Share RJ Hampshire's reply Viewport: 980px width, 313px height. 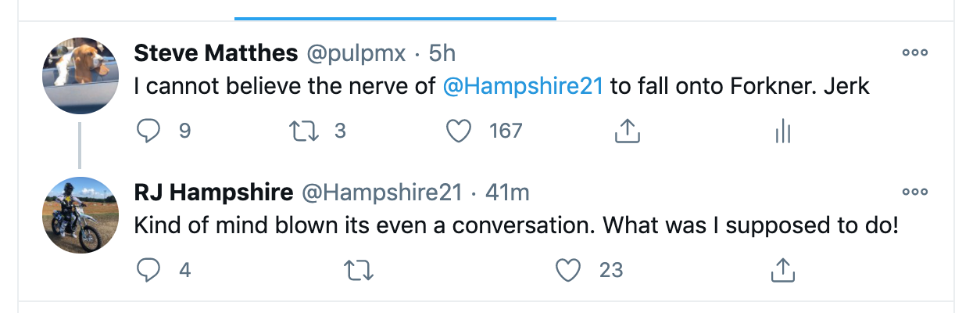pyautogui.click(x=782, y=271)
